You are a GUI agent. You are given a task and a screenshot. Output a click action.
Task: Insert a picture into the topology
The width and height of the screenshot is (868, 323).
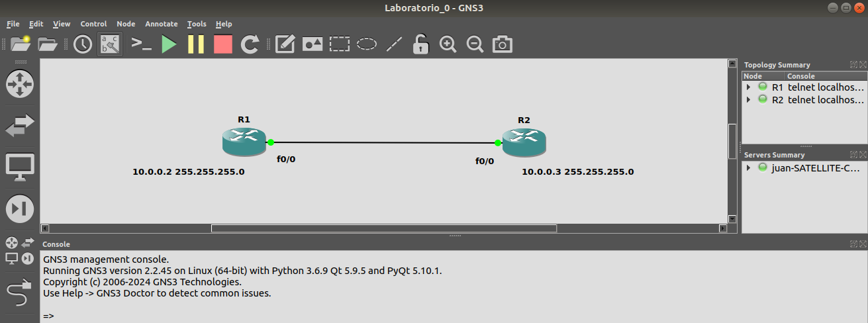click(x=313, y=44)
